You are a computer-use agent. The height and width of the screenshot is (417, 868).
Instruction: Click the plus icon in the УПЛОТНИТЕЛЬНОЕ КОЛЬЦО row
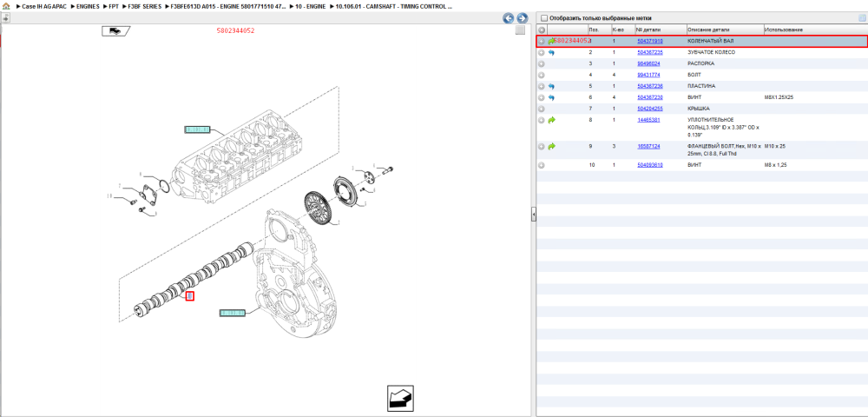pyautogui.click(x=542, y=120)
